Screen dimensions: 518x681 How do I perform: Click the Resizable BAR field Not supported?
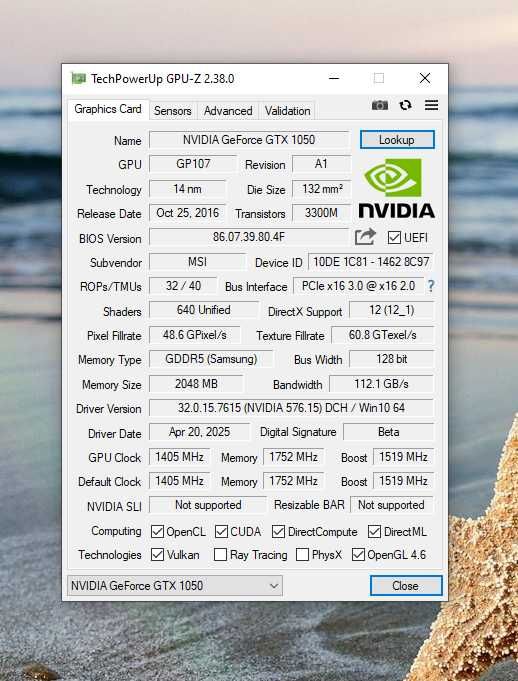(x=392, y=505)
